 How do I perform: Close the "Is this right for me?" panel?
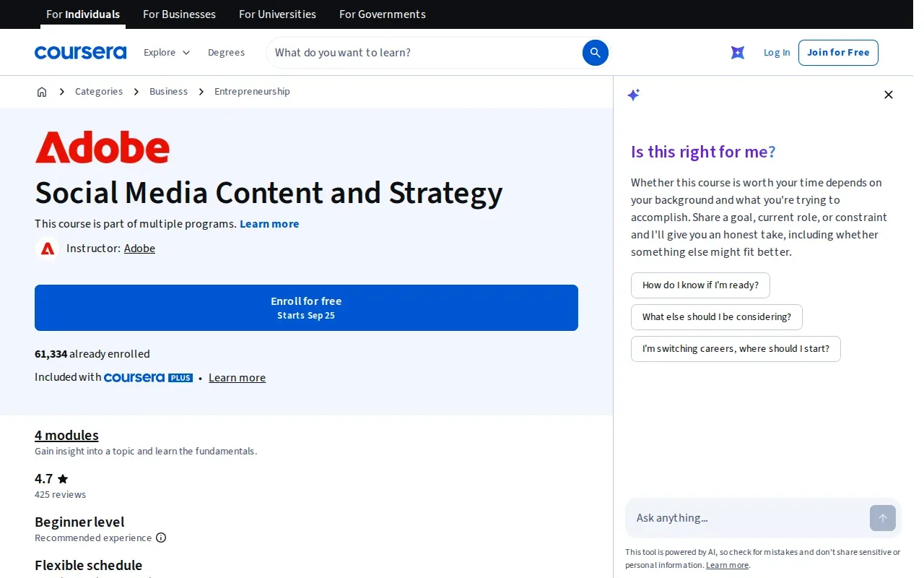tap(889, 95)
